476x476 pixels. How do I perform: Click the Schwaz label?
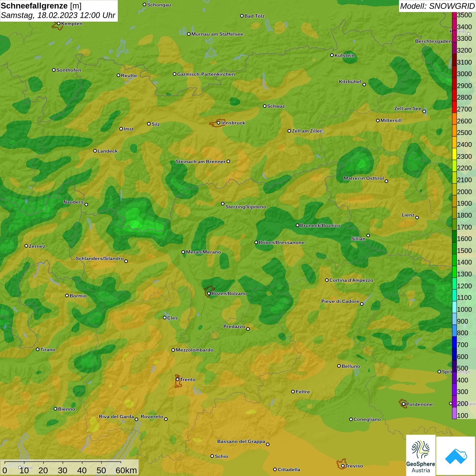pyautogui.click(x=276, y=106)
